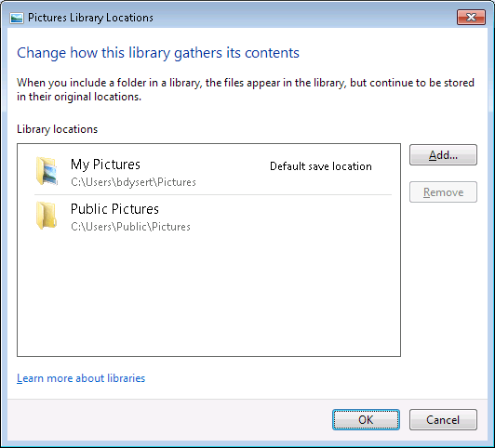This screenshot has height=448, width=495.
Task: Close the Pictures Library Locations dialog
Action: [x=471, y=17]
